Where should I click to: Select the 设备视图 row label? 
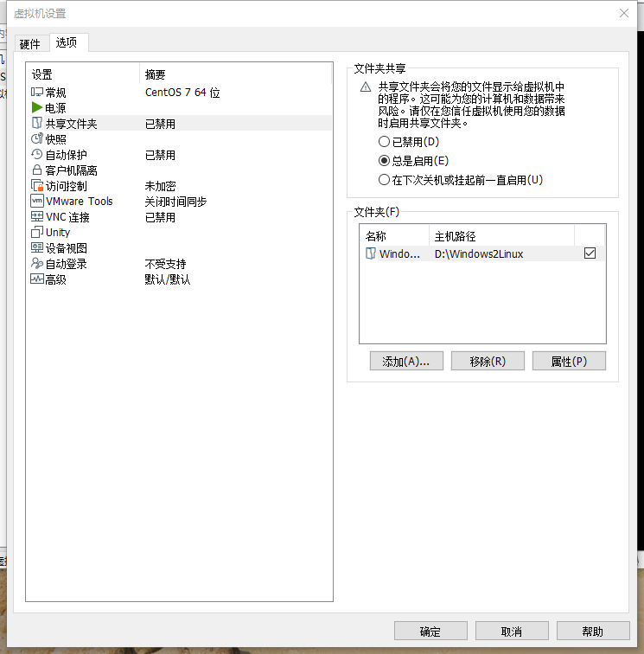(x=67, y=248)
